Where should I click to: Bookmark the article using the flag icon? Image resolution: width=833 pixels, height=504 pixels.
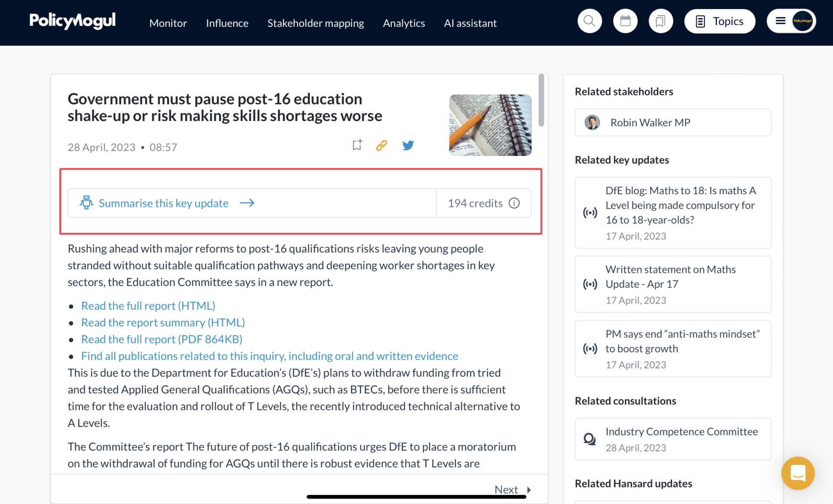click(357, 145)
